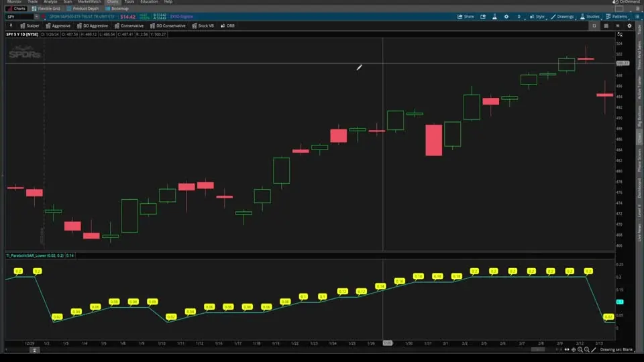644x362 pixels.
Task: Click the zoom in magnifier icon
Action: pyautogui.click(x=580, y=350)
